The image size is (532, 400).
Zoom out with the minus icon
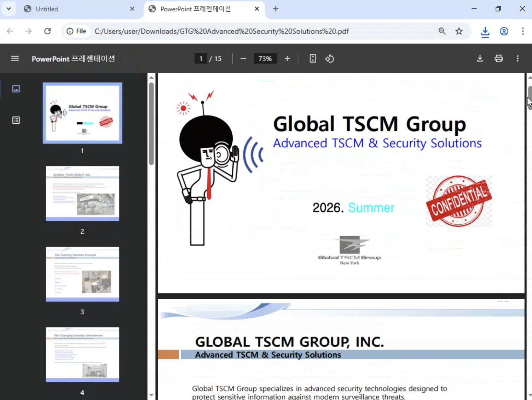click(x=243, y=59)
